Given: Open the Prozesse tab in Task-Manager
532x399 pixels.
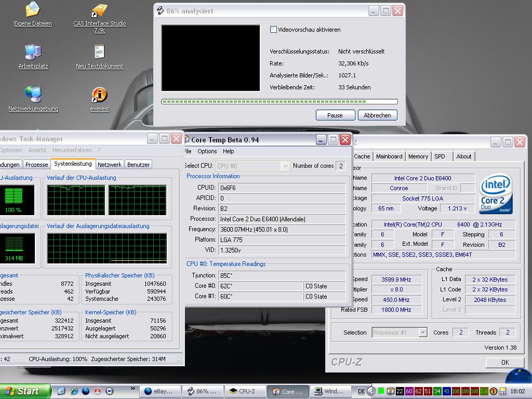Looking at the screenshot, I should coord(37,165).
